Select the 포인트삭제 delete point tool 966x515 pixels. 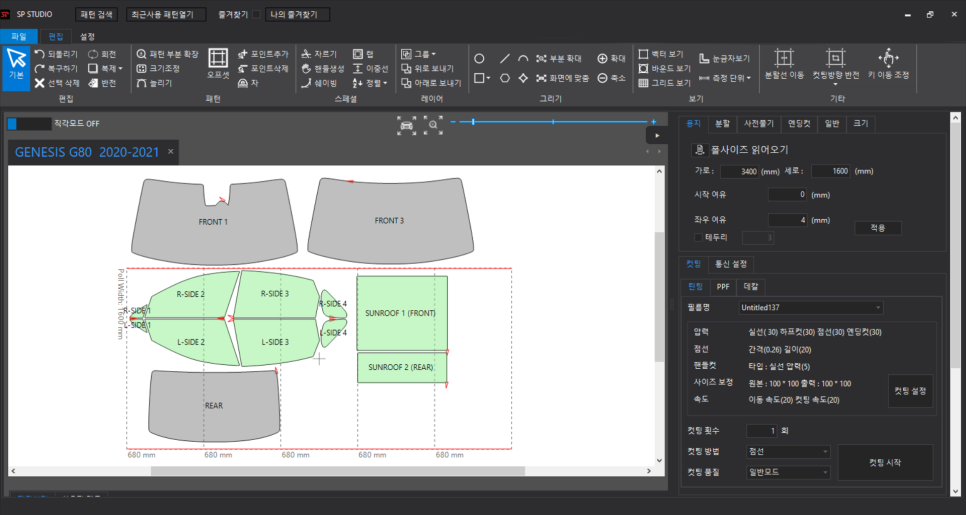point(263,68)
